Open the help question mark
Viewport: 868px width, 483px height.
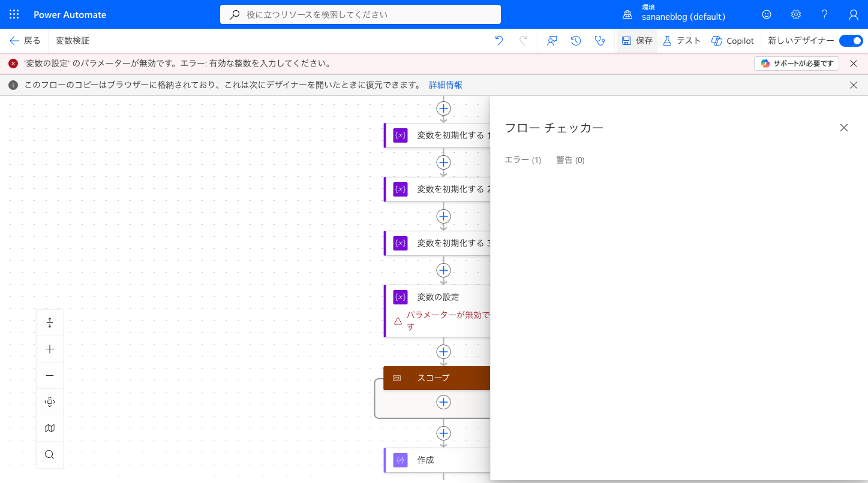tap(825, 14)
